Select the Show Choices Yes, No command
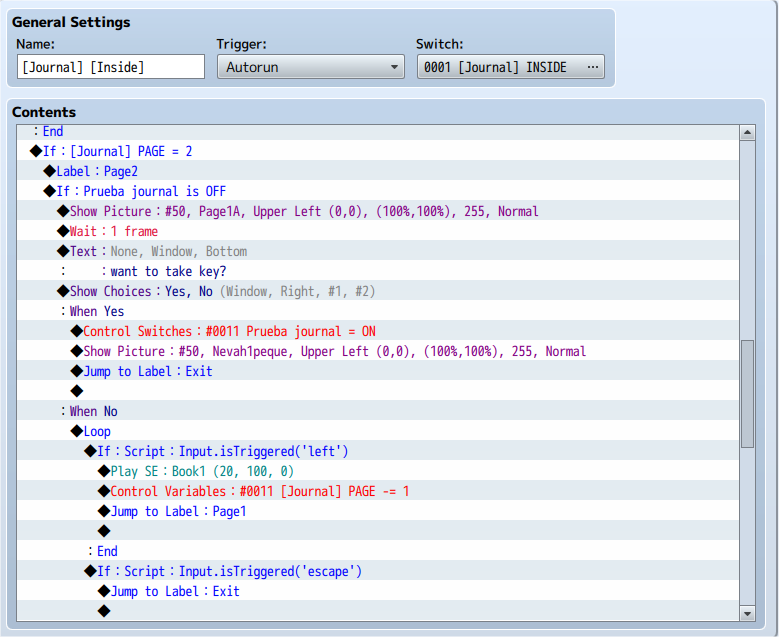Screen dimensions: 779x637 pyautogui.click(x=378, y=291)
